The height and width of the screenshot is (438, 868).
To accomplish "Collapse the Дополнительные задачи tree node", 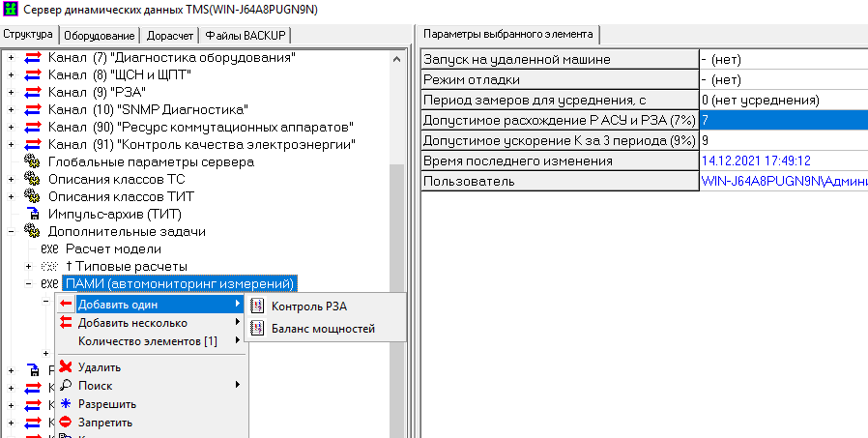I will coord(11,232).
